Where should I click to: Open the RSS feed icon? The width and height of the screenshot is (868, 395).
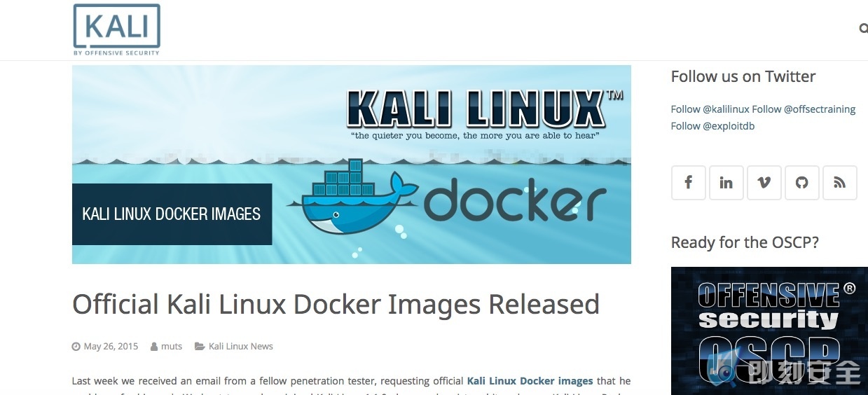pos(839,183)
